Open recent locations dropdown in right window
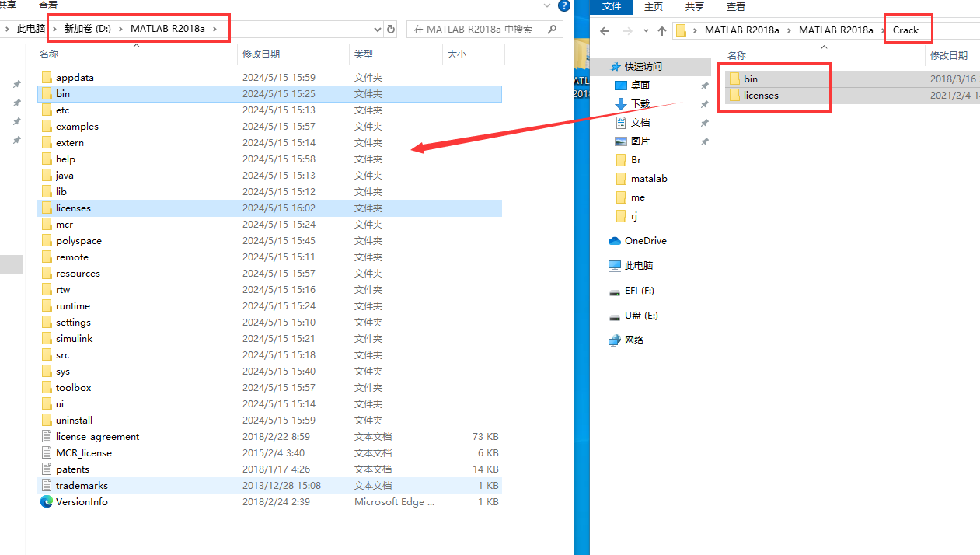The image size is (980, 555). [646, 31]
